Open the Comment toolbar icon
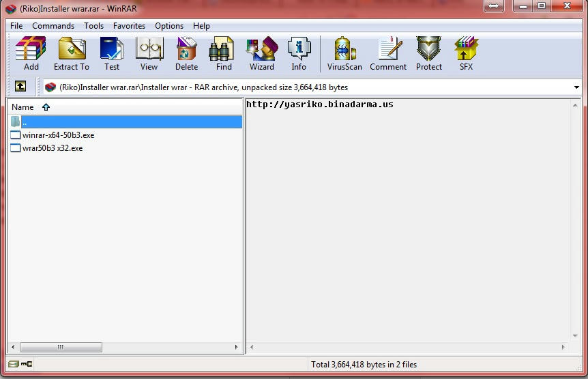The height and width of the screenshot is (379, 588). 388,53
